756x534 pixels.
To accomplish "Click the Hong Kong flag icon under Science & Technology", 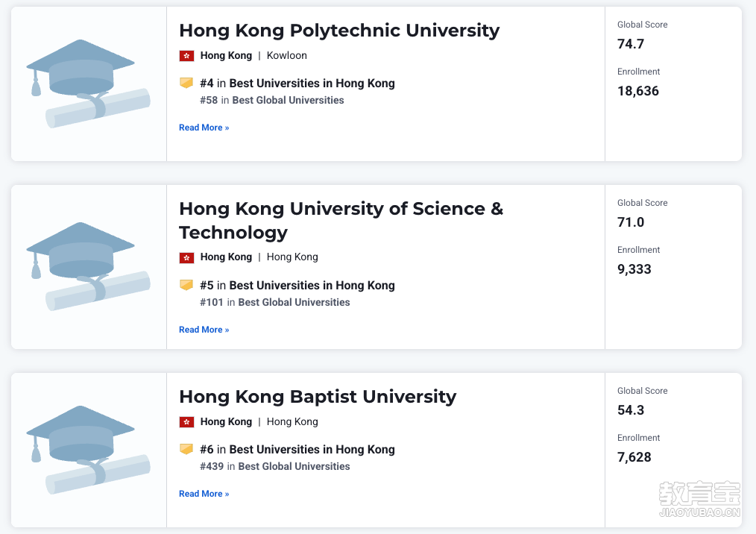I will (x=186, y=257).
